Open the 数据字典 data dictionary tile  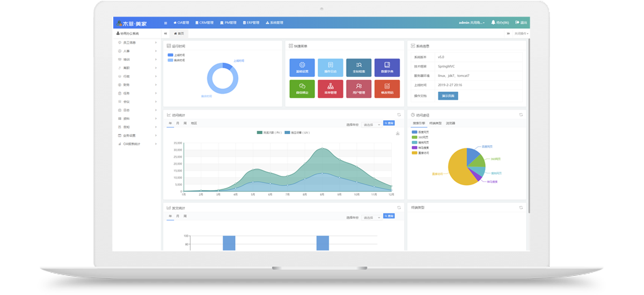coord(387,67)
